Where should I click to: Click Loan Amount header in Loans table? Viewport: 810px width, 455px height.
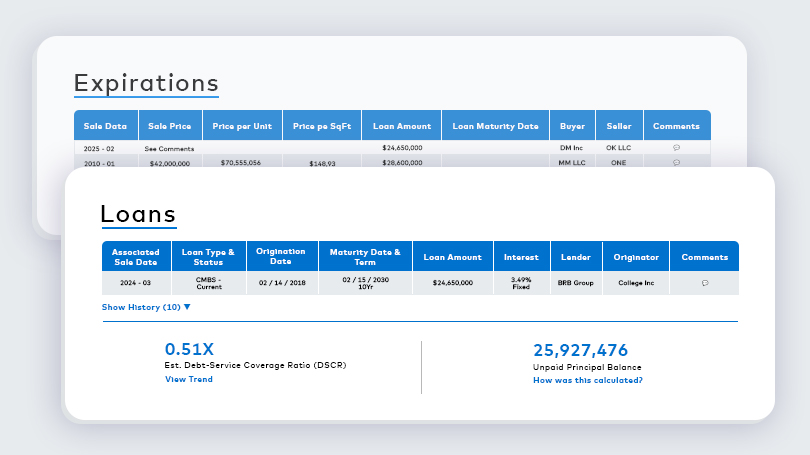point(453,256)
